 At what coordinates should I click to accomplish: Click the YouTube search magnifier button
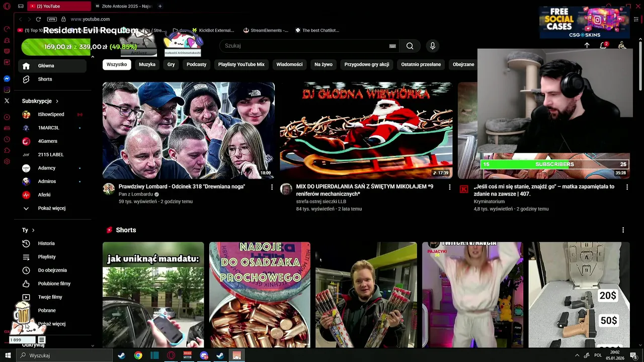pyautogui.click(x=410, y=46)
